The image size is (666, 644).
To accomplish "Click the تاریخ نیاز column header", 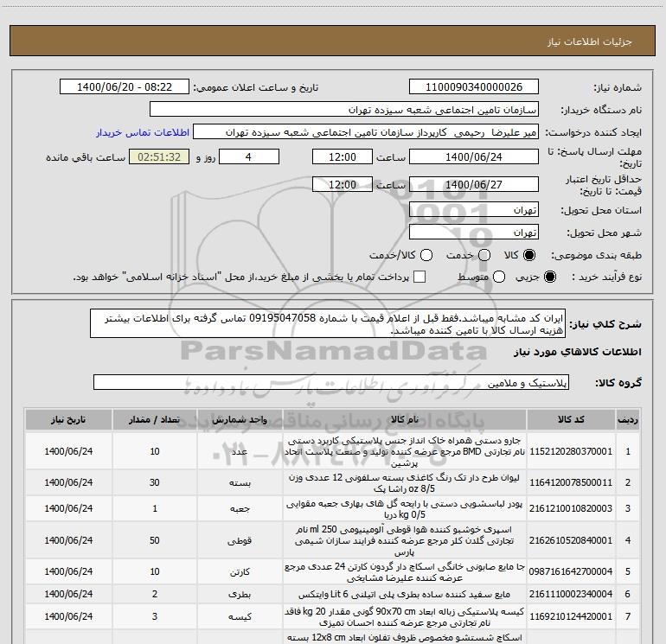I will click(68, 419).
